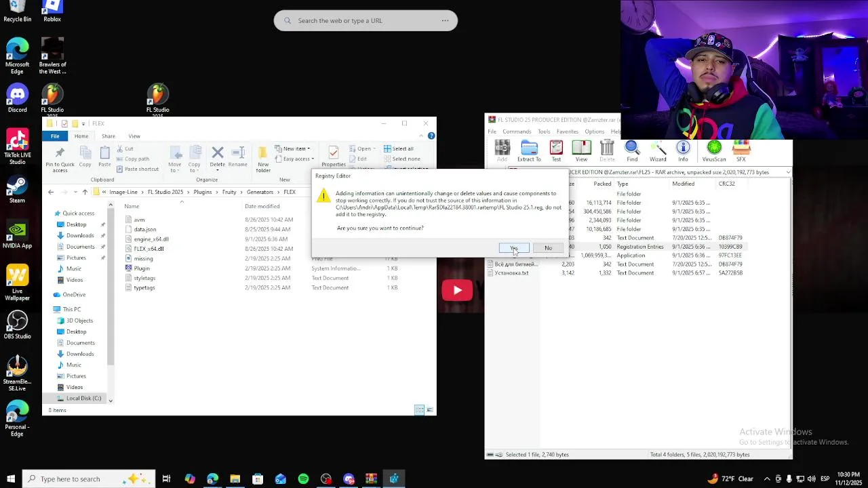The width and height of the screenshot is (868, 488).
Task: Click NVIDIA App desktop icon
Action: click(18, 235)
